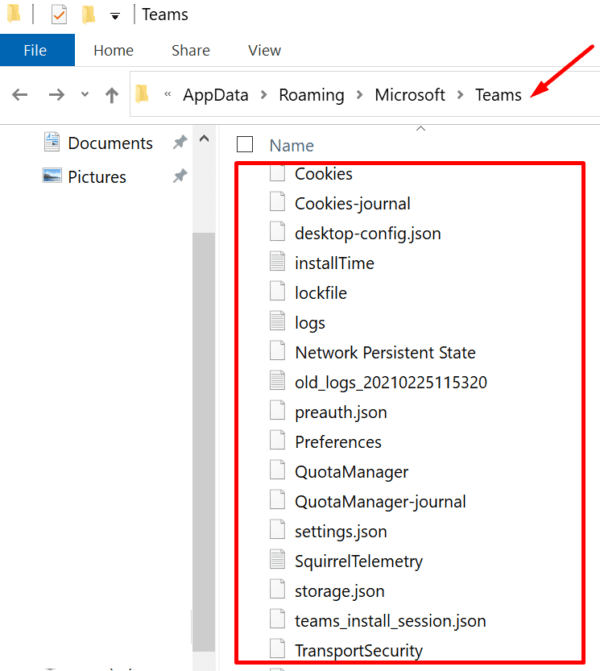
Task: Open Customize Quick Access Toolbar dropdown
Action: (115, 16)
